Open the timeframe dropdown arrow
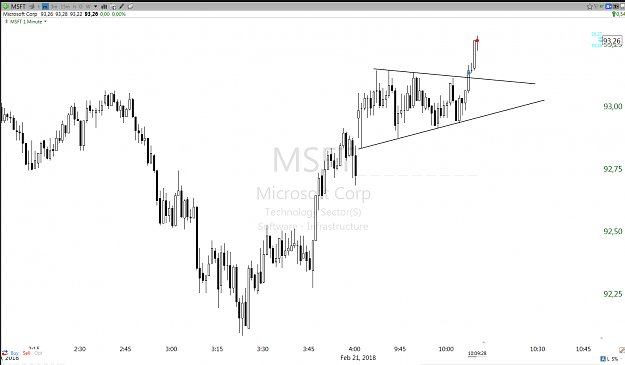625x365 pixels. pyautogui.click(x=95, y=6)
